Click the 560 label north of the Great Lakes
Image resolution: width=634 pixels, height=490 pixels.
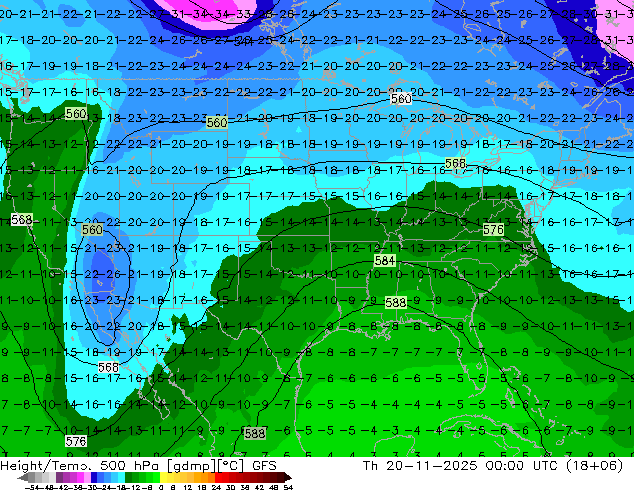pos(401,99)
